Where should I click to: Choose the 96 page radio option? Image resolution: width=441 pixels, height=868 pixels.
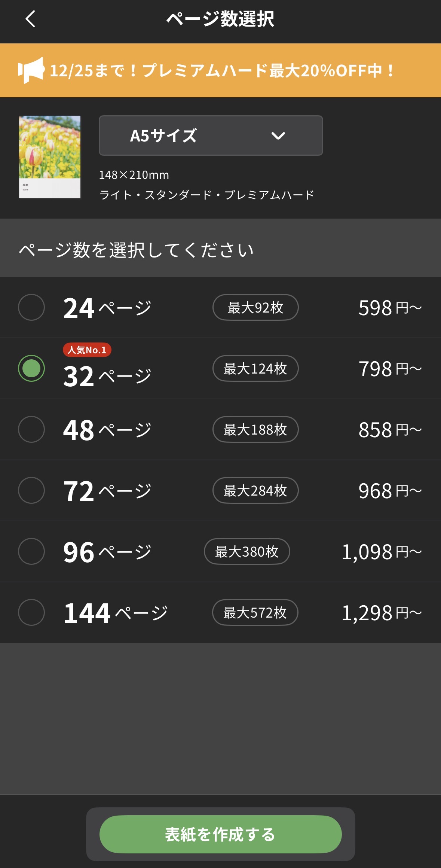click(x=31, y=551)
